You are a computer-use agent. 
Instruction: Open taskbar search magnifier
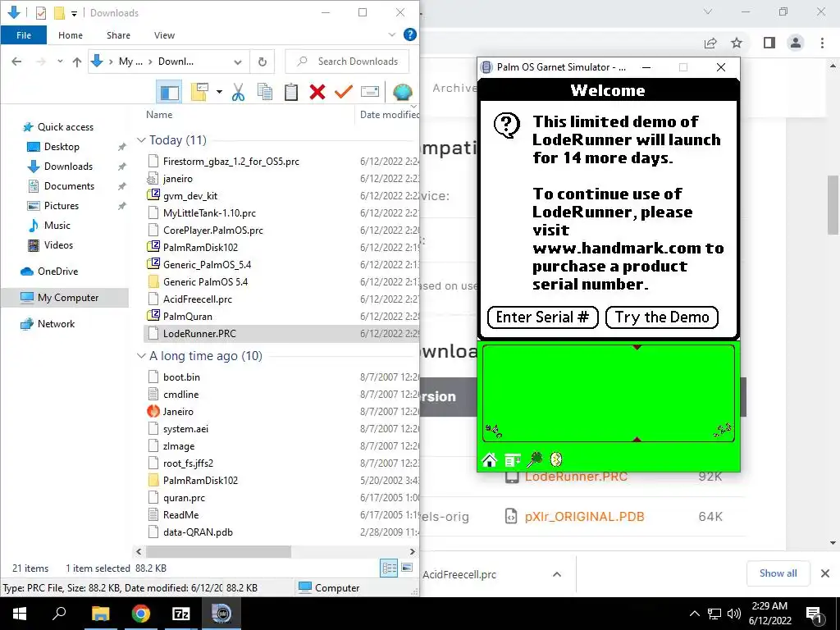(59, 614)
